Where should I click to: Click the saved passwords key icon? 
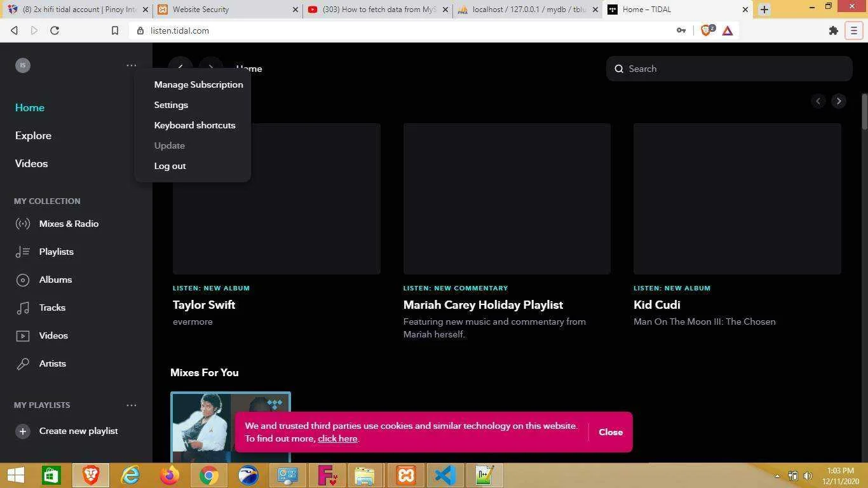[681, 30]
